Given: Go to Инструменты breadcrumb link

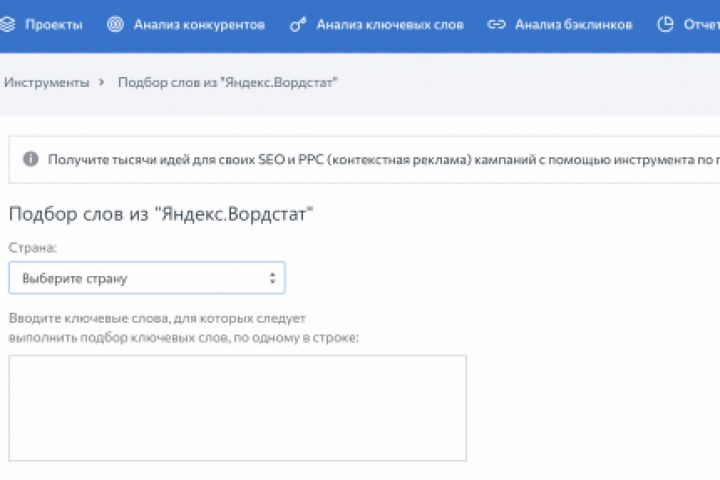Looking at the screenshot, I should 46,83.
